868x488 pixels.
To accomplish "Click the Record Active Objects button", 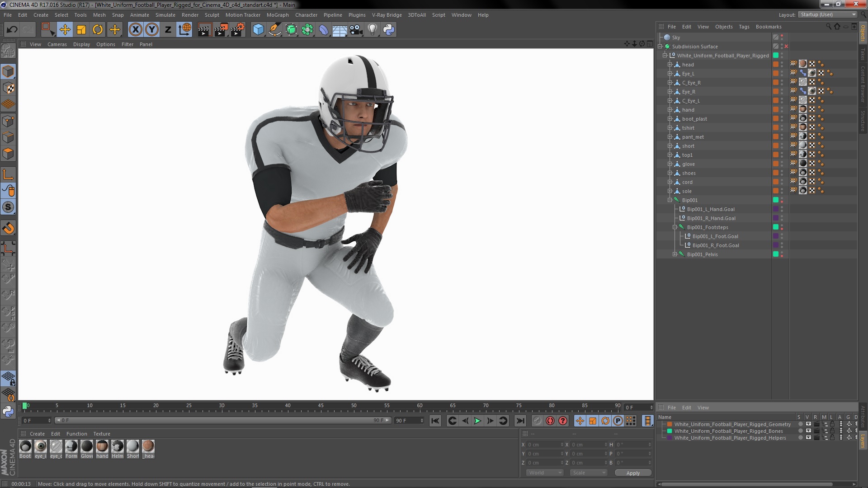I will tap(537, 421).
